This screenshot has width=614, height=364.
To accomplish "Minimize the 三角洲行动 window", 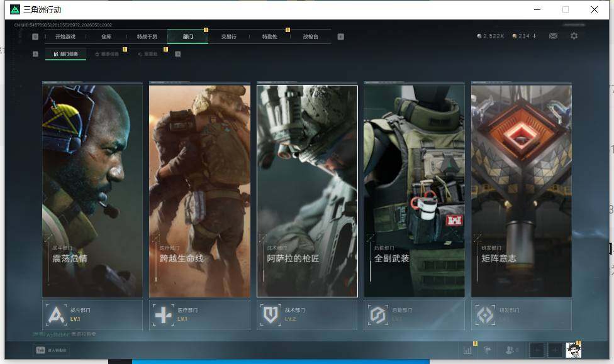I will pyautogui.click(x=537, y=9).
